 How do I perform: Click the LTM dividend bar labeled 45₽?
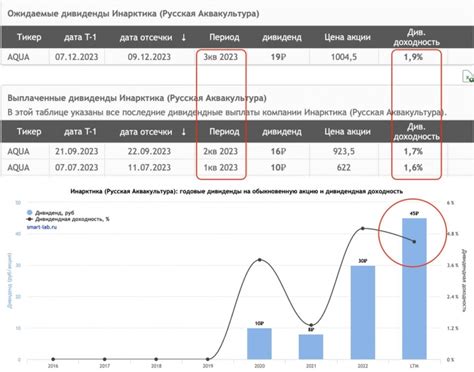click(414, 289)
